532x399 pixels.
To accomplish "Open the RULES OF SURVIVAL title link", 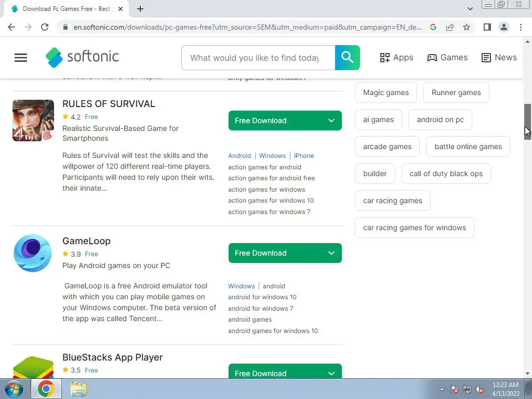I will 109,104.
